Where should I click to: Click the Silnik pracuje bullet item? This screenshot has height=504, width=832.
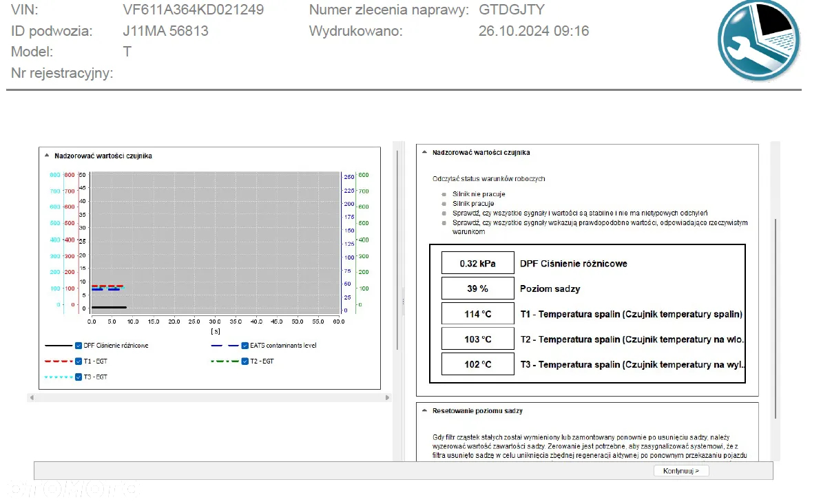(x=473, y=204)
